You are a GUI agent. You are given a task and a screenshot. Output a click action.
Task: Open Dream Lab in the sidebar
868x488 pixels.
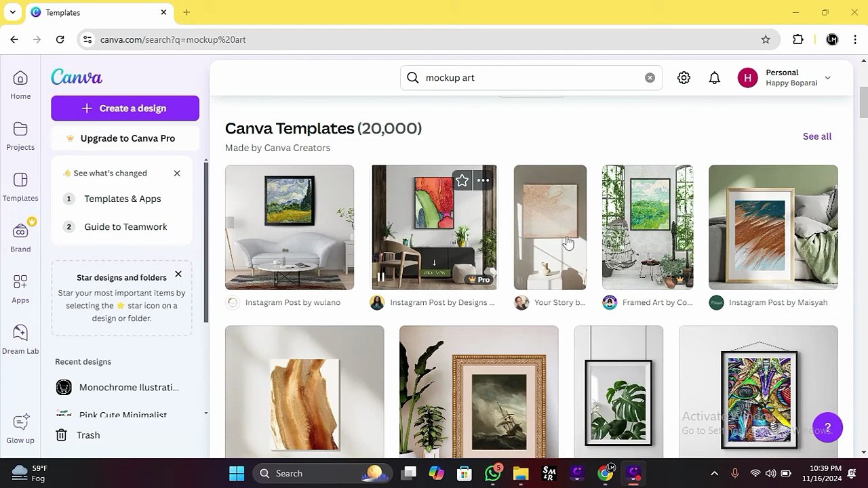point(20,340)
